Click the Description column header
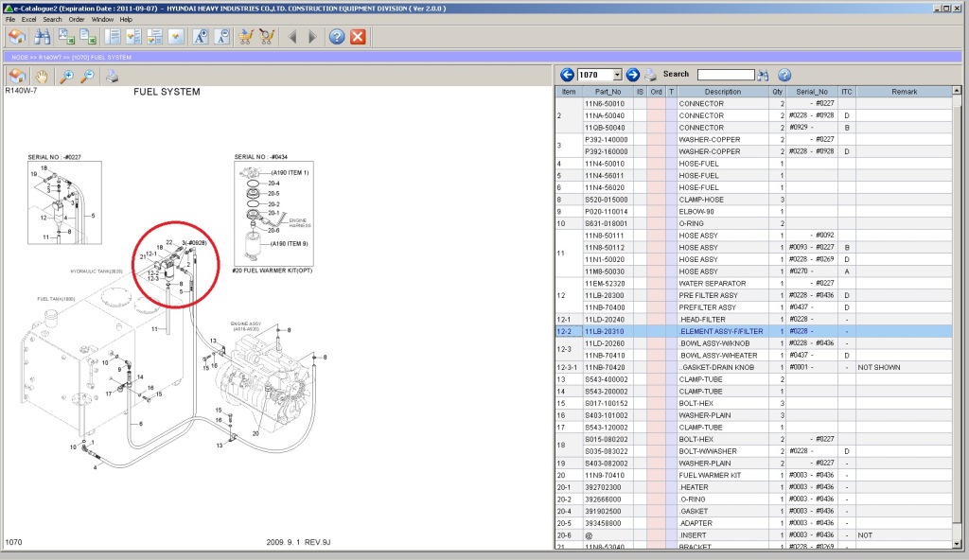The width and height of the screenshot is (969, 560). coord(722,92)
